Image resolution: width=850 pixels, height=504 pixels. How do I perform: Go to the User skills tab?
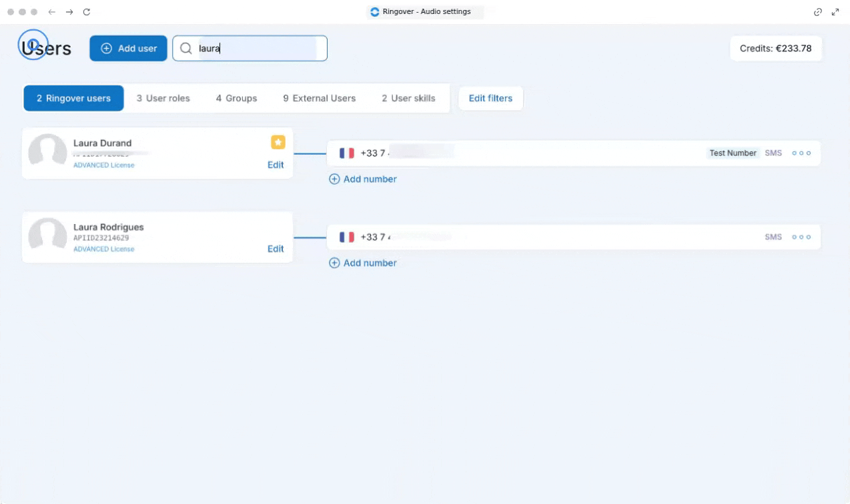(408, 98)
